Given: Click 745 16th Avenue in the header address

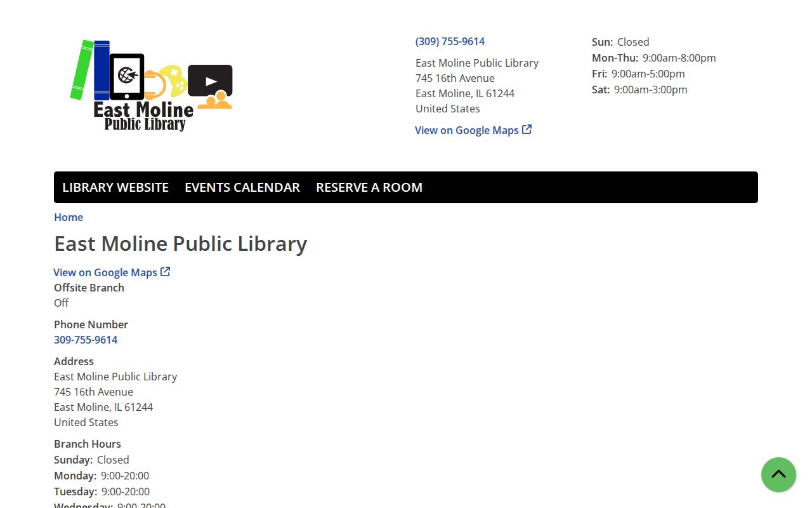Looking at the screenshot, I should coord(455,78).
